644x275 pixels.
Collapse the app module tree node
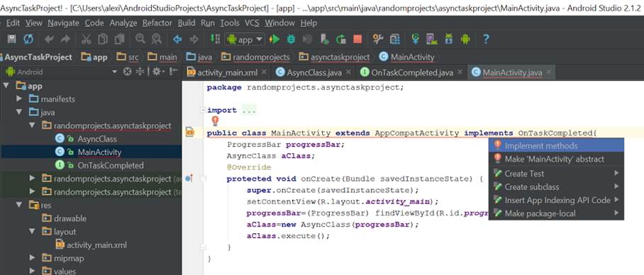tap(6, 86)
